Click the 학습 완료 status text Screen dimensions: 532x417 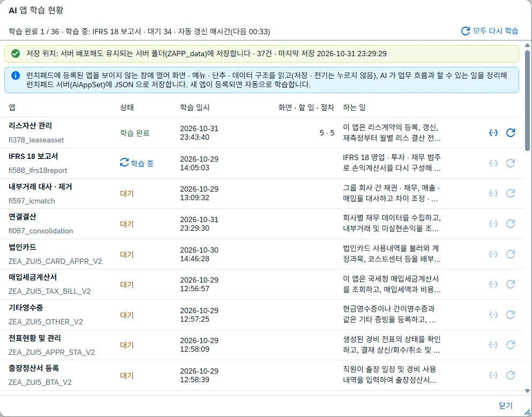(134, 133)
